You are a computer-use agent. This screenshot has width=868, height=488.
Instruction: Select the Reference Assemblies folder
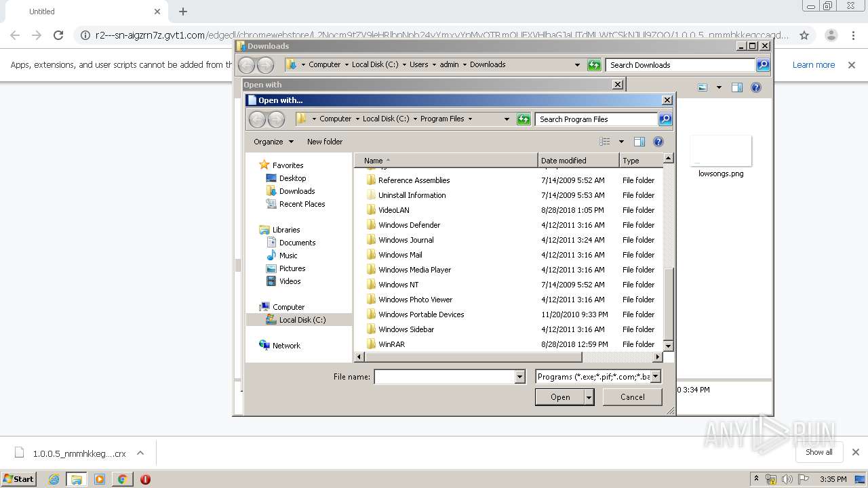click(x=414, y=180)
